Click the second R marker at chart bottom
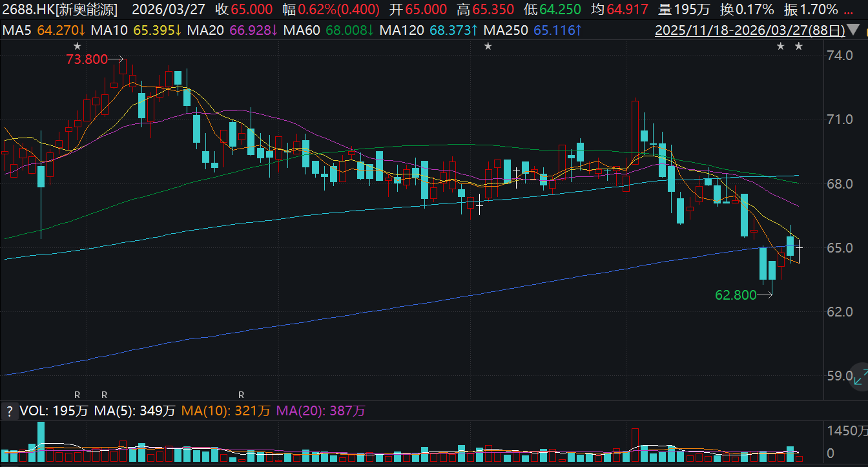This screenshot has height=467, width=868. coord(104,394)
